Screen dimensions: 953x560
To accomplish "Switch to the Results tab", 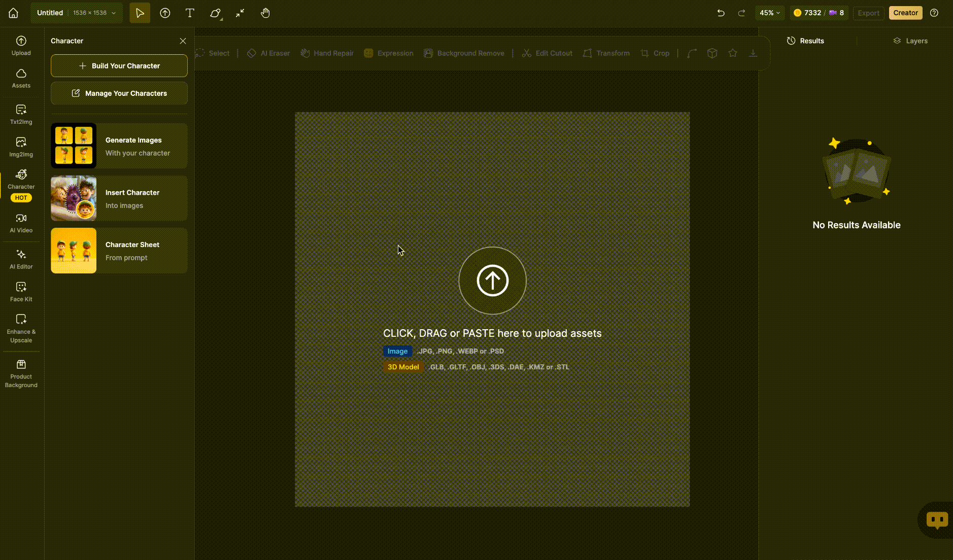I will (x=805, y=41).
